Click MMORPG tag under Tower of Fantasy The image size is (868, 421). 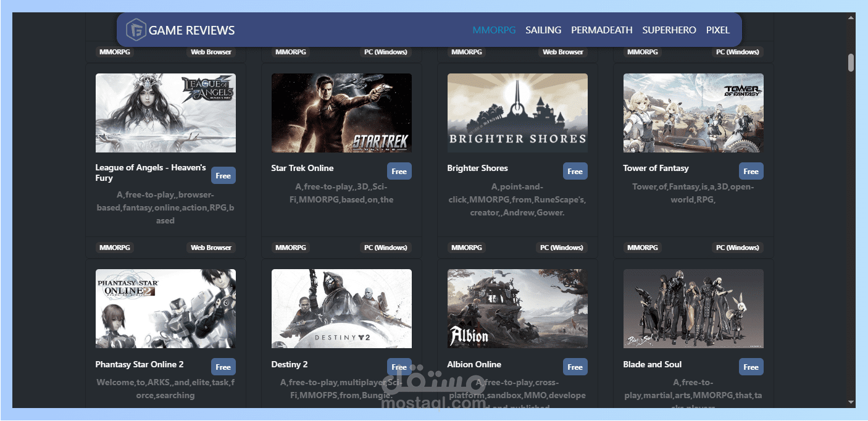(643, 248)
